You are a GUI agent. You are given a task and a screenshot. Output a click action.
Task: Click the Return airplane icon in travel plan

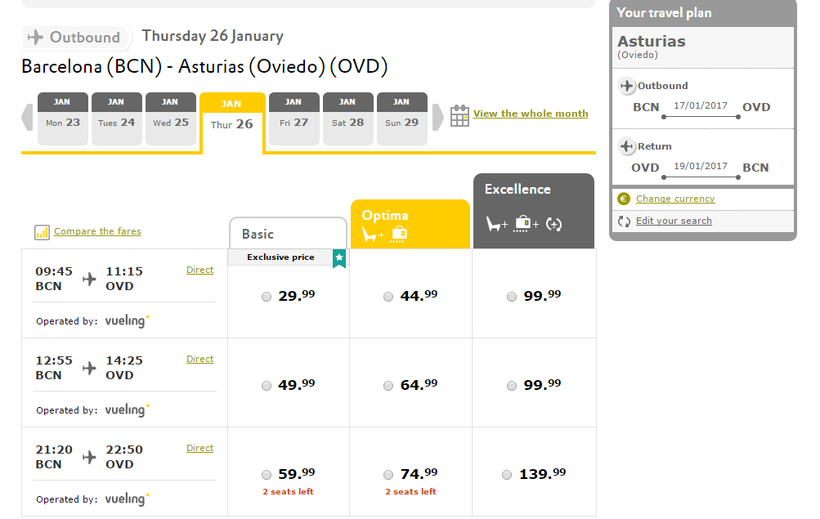(627, 147)
